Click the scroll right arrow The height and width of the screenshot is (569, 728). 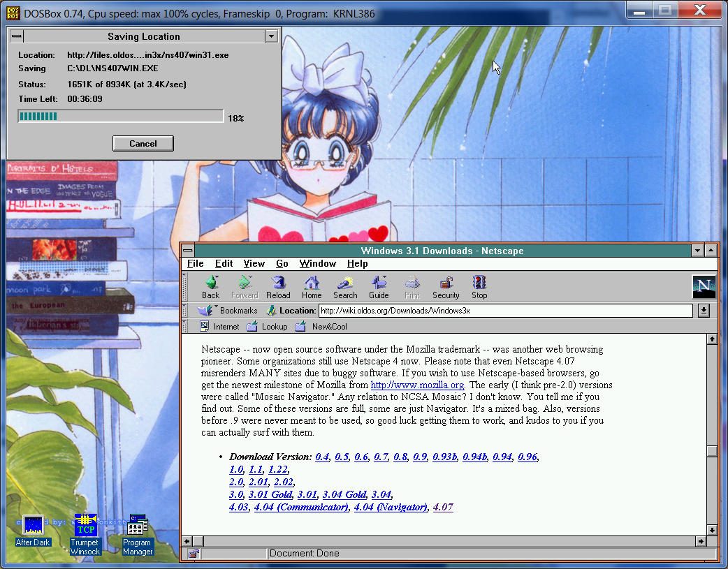click(x=701, y=541)
